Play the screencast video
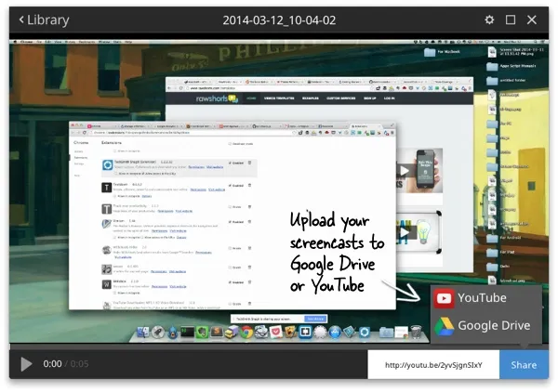This screenshot has width=558, height=392. pos(26,364)
